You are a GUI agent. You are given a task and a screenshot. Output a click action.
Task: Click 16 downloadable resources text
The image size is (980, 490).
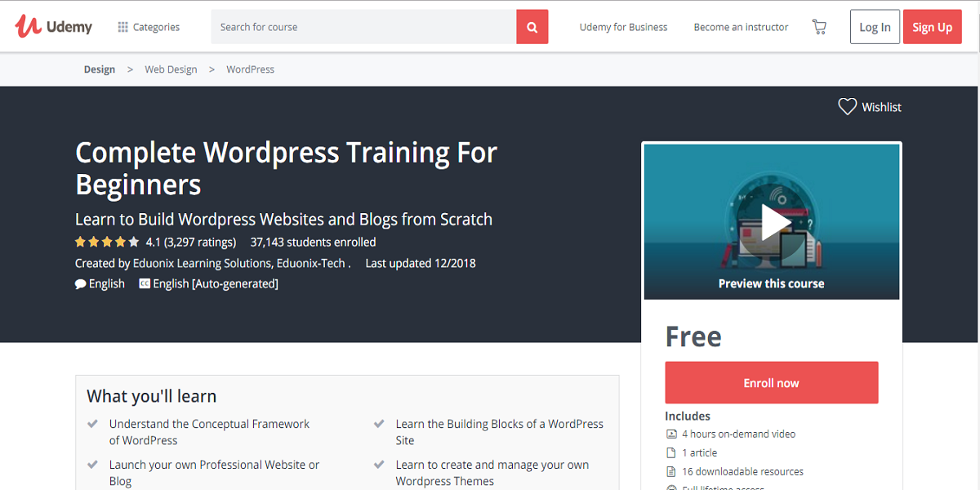[x=742, y=471]
